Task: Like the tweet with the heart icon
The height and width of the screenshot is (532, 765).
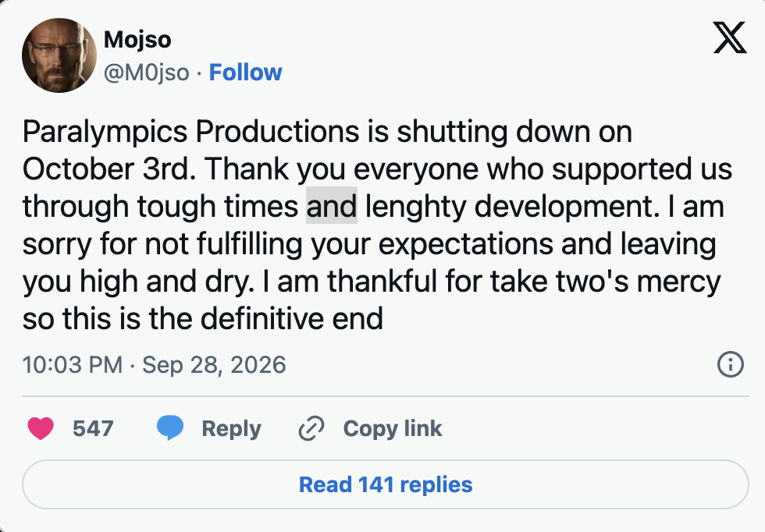Action: [x=41, y=428]
